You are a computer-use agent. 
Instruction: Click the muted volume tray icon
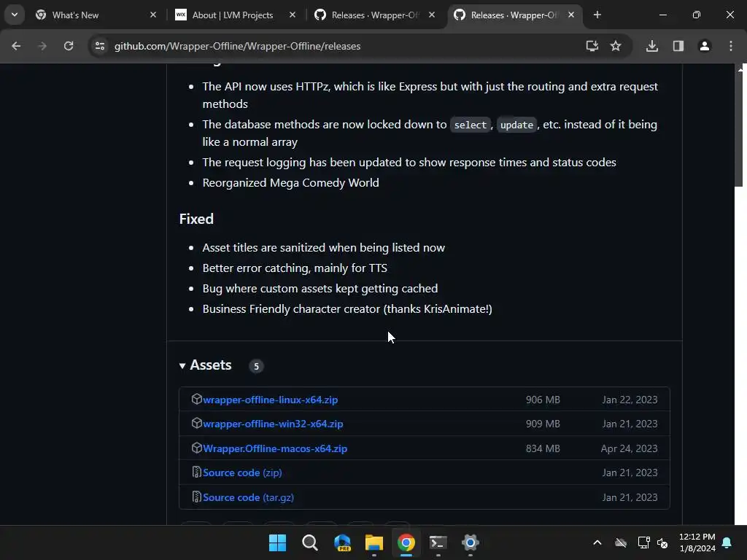662,542
